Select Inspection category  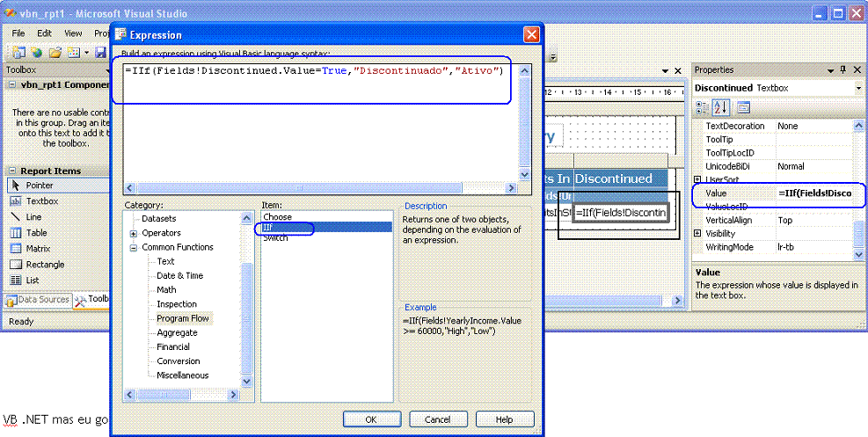[x=177, y=304]
